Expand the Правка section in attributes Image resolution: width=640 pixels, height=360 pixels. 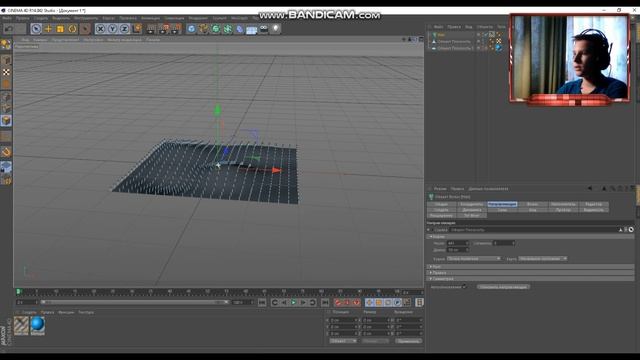pyautogui.click(x=431, y=273)
